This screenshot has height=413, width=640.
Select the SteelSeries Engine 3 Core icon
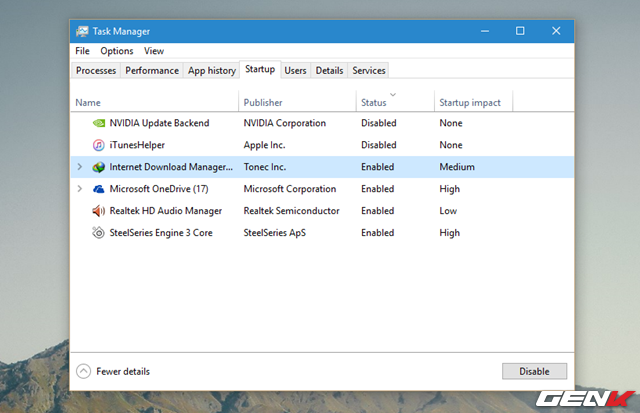(98, 233)
